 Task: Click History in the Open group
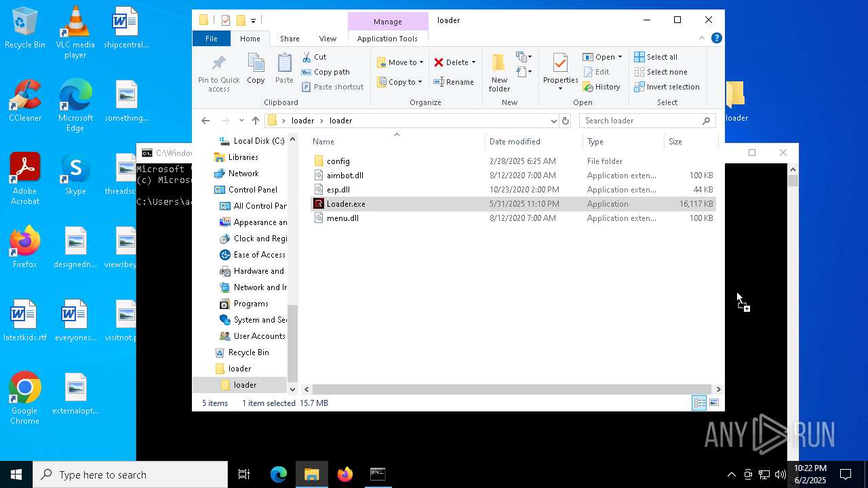(601, 87)
